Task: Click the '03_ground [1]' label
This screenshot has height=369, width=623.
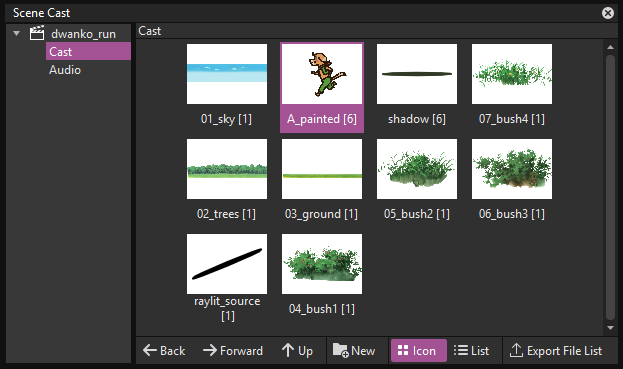Action: [321, 214]
